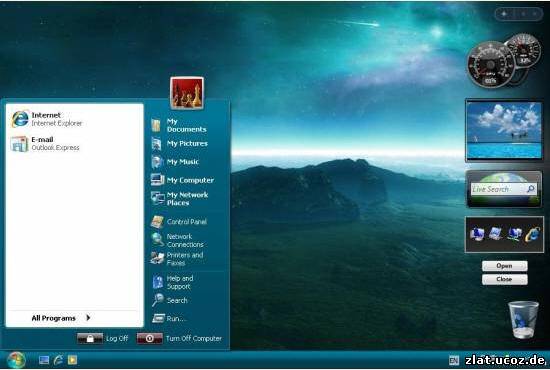Open the Recycle Bin on desktop
550x370 pixels.
(x=523, y=319)
